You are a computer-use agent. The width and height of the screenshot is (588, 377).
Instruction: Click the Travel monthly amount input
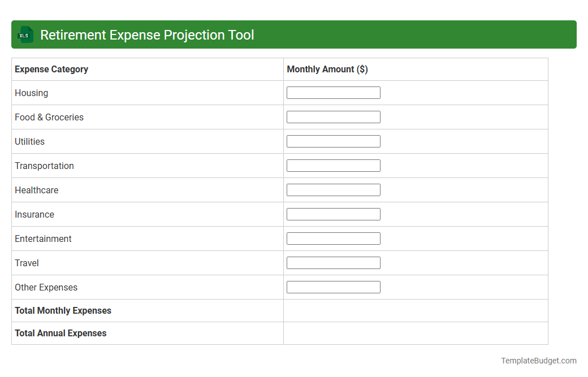(x=333, y=262)
